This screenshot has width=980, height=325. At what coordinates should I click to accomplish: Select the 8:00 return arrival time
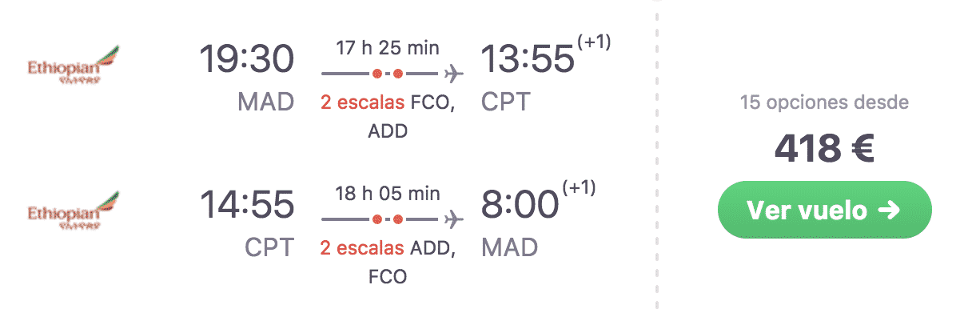click(520, 205)
